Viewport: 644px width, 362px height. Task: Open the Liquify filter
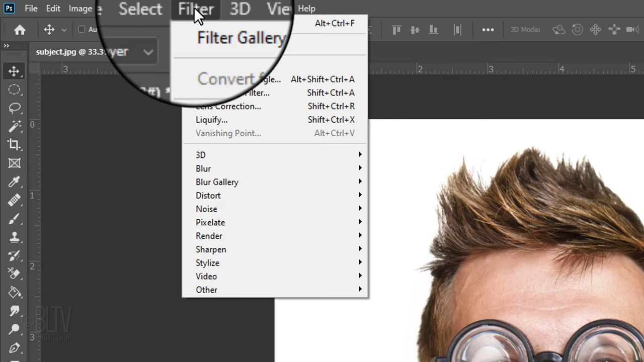[211, 120]
